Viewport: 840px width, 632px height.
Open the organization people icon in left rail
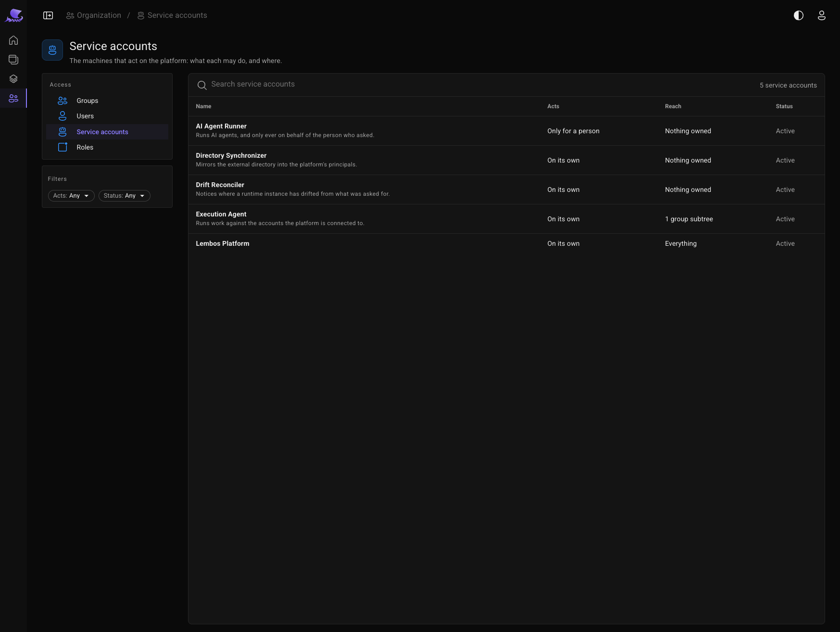(13, 98)
